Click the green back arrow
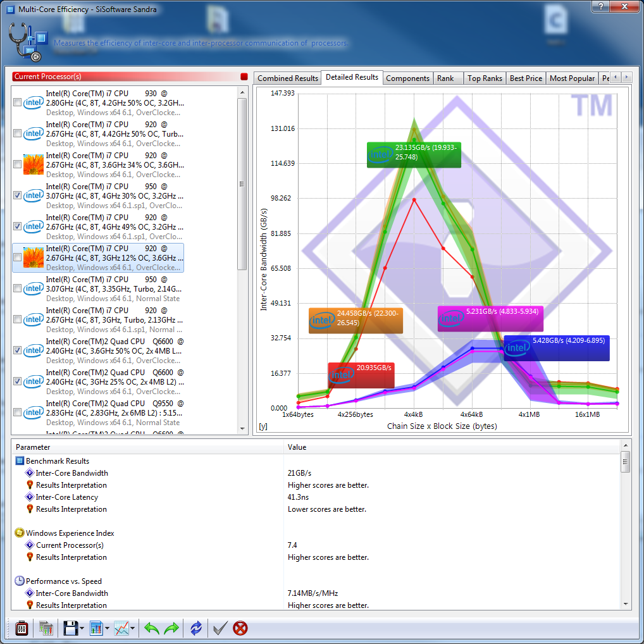The height and width of the screenshot is (644, 644). (152, 628)
